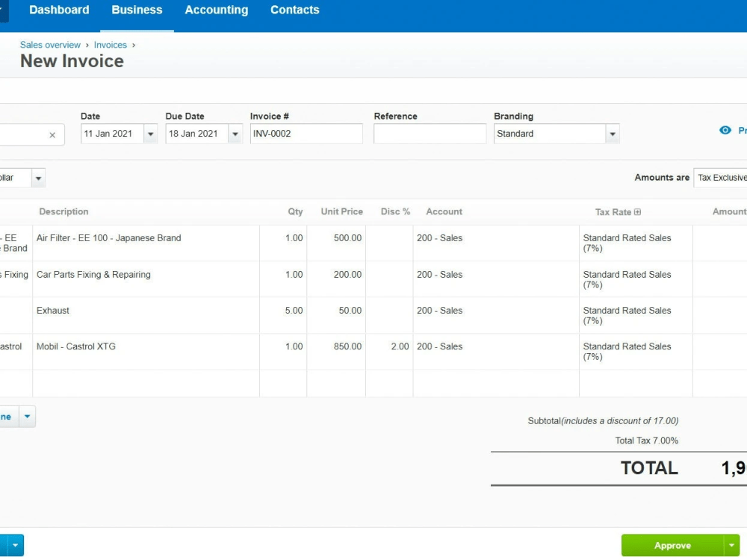Open the Save options dropdown arrow

click(x=15, y=545)
